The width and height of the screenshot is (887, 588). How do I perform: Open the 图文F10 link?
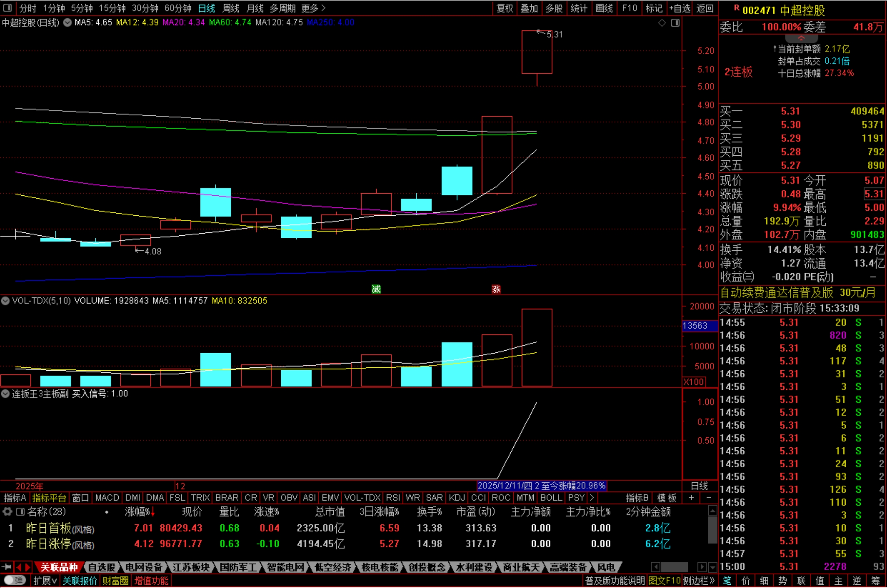click(x=664, y=581)
